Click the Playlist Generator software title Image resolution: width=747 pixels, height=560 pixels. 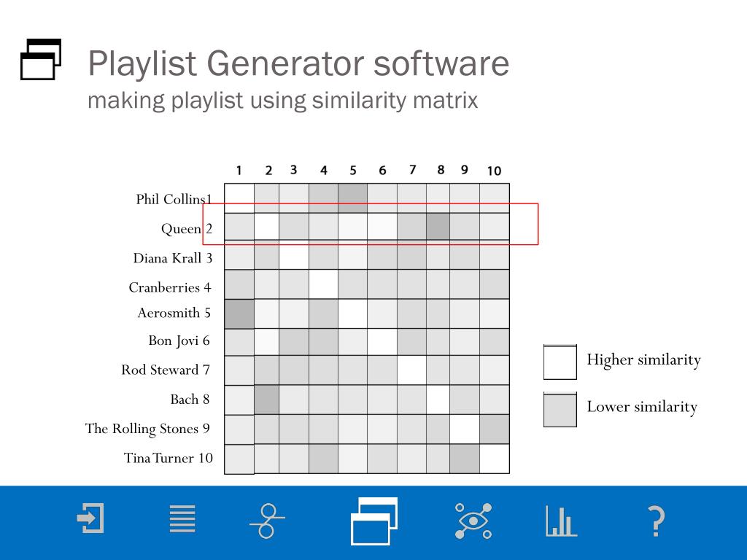click(298, 63)
